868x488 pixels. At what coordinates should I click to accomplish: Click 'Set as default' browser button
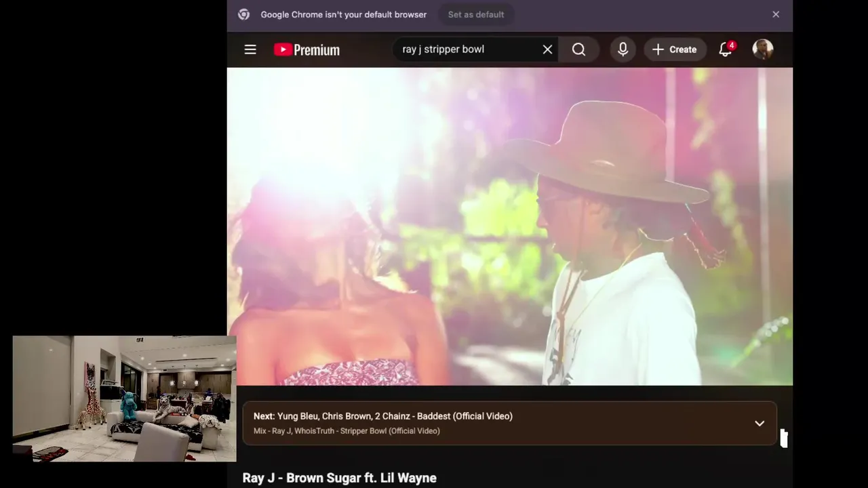[x=476, y=14]
